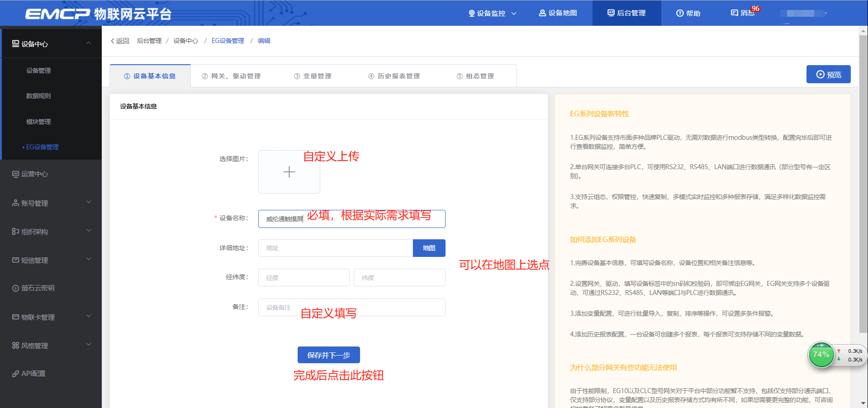Click the 保存并下一步 button
The image size is (868, 408).
328,355
